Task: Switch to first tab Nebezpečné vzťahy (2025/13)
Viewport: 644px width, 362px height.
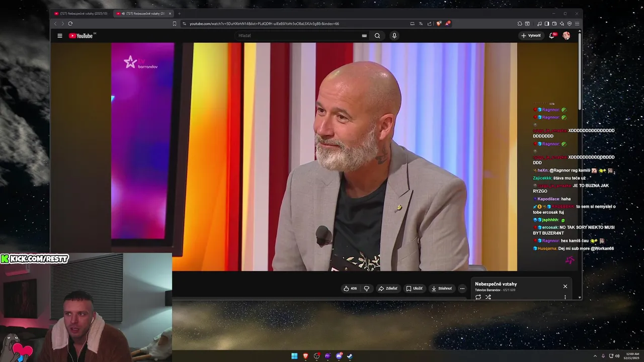Action: point(81,14)
